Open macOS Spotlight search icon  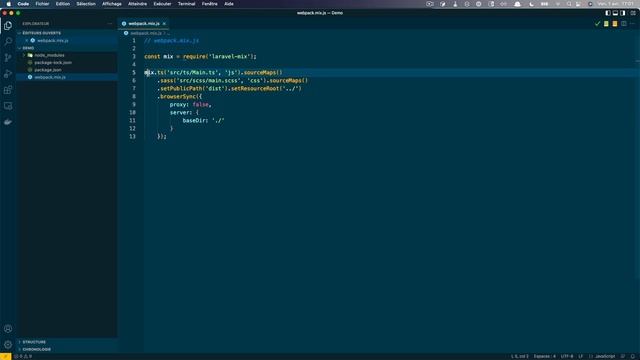coord(569,4)
